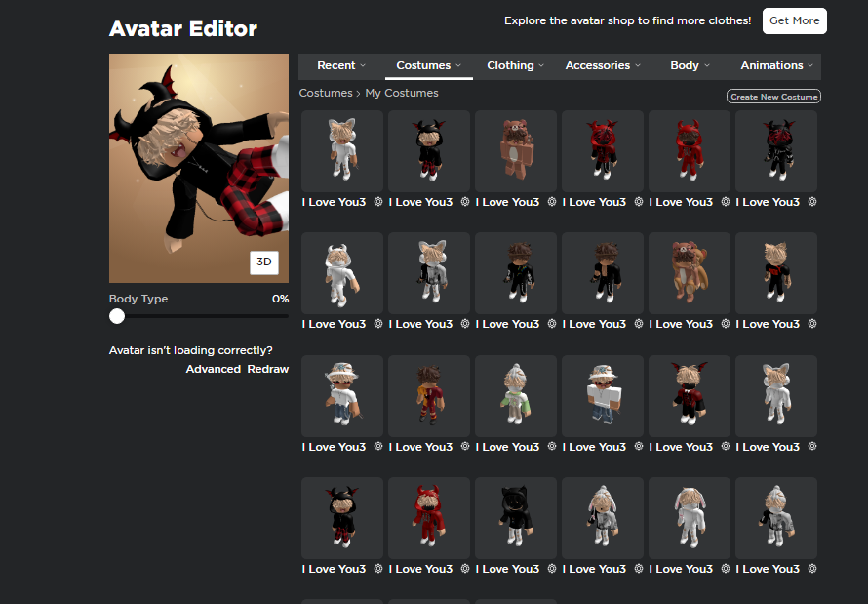Image resolution: width=868 pixels, height=604 pixels.
Task: Click gear beside the green-sleeved beanie costume
Action: pyautogui.click(x=552, y=446)
